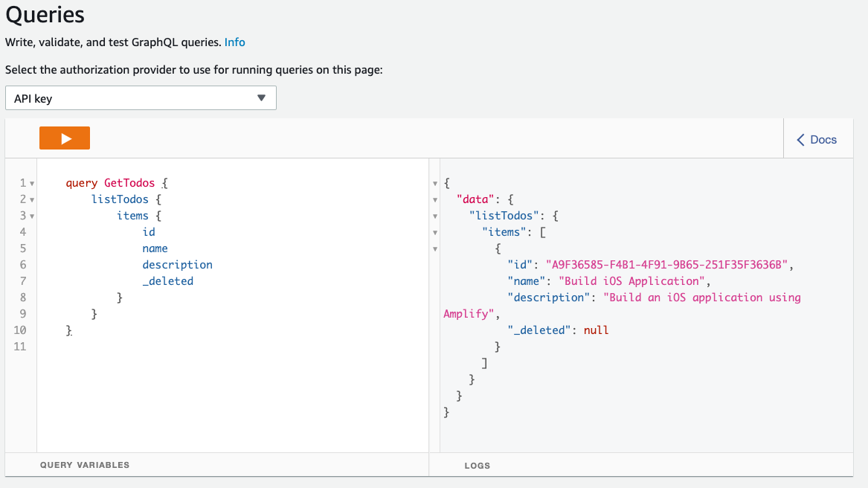This screenshot has height=488, width=868.
Task: Run the GraphQL query with the orange play button
Action: [x=65, y=138]
